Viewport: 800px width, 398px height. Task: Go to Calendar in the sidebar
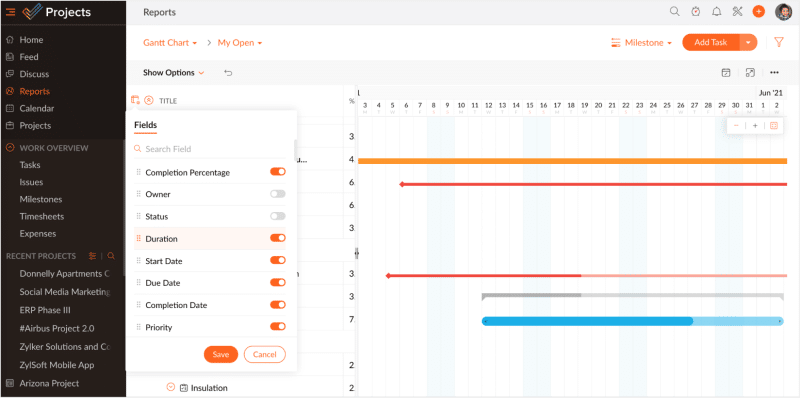(37, 108)
